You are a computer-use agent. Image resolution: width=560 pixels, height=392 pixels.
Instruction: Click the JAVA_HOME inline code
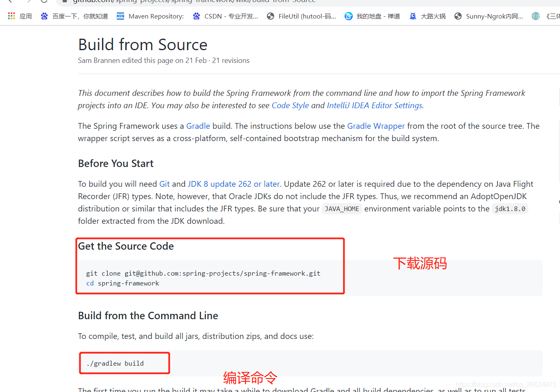coord(342,209)
